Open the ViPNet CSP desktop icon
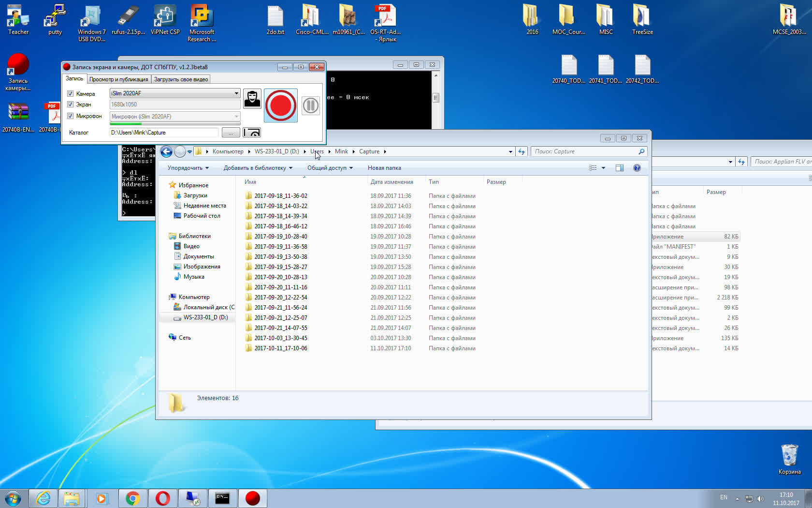Viewport: 812px width, 508px height. click(165, 20)
